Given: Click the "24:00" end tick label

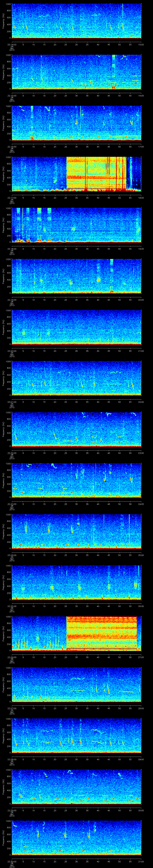Looking at the screenshot, I should tap(141, 504).
